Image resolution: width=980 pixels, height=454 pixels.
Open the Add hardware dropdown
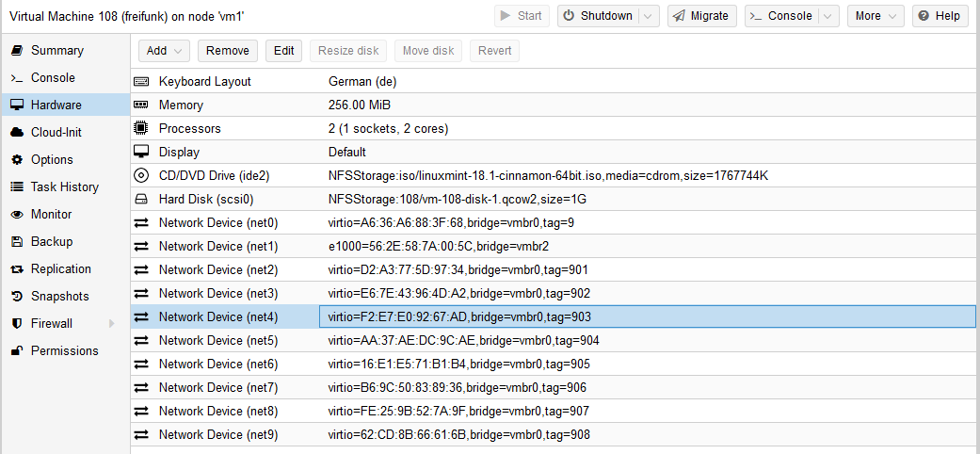coord(165,51)
